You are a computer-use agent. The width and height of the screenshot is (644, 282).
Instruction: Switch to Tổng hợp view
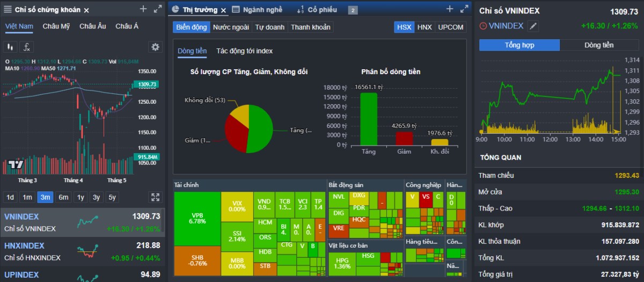point(519,45)
